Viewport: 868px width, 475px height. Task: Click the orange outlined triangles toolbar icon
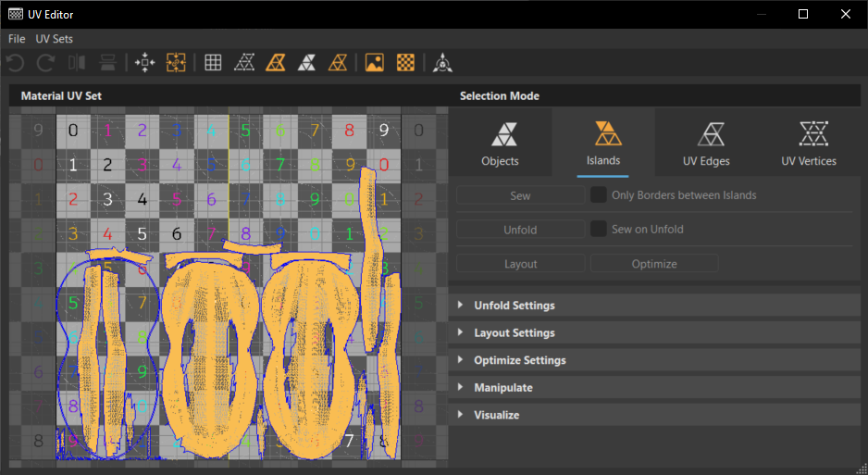pos(337,63)
